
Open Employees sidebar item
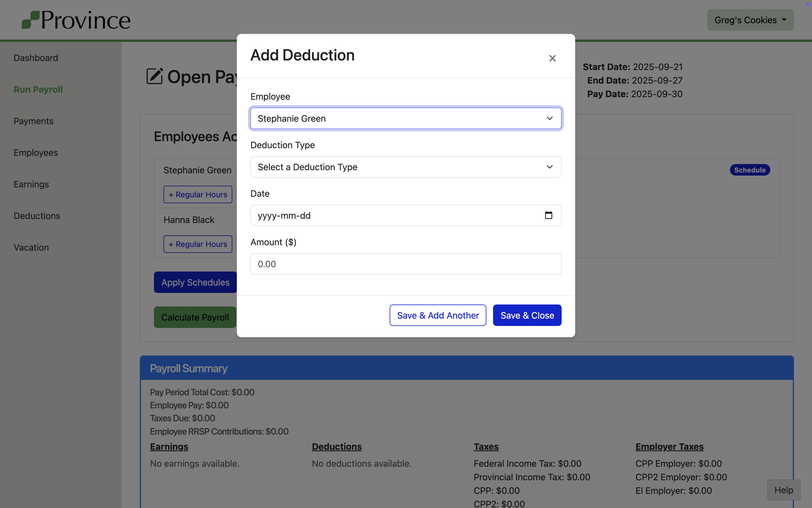click(x=36, y=152)
